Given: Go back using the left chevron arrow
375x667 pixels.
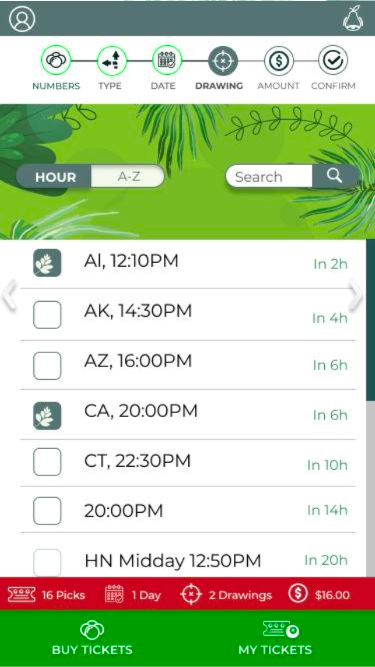Looking at the screenshot, I should pos(9,295).
